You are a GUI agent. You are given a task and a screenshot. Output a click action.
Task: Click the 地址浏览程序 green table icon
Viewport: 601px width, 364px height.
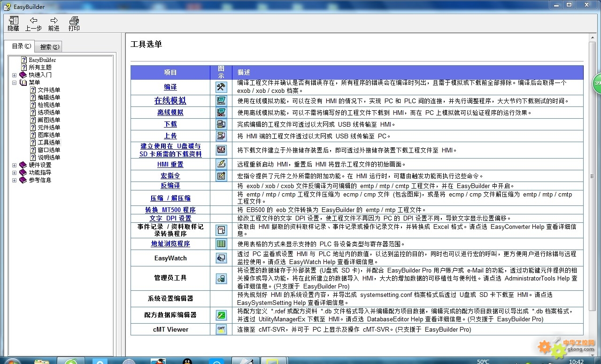coord(221,244)
